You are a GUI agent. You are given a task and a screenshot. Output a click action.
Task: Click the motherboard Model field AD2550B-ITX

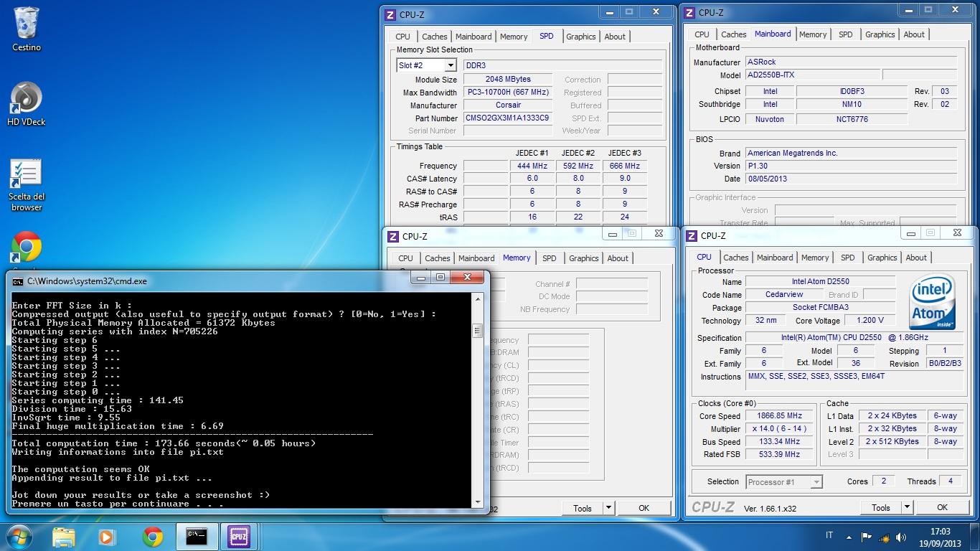(x=812, y=75)
